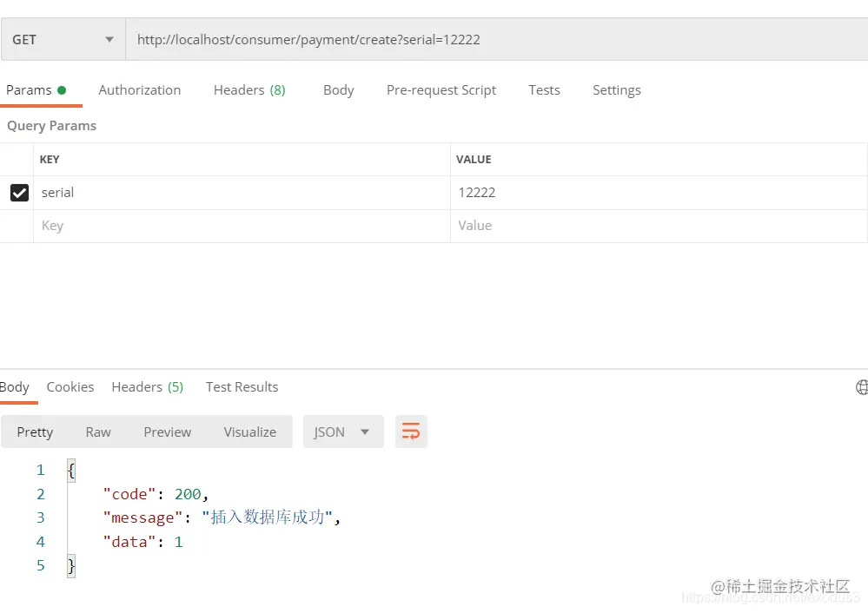Viewport: 868px width, 613px height.
Task: Open the Pre-request Script tab
Action: click(441, 90)
